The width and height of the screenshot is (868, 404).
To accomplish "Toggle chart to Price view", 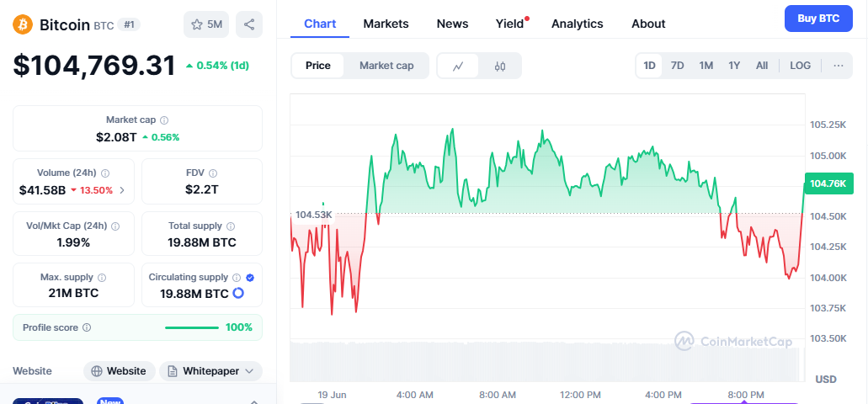I will pyautogui.click(x=318, y=66).
